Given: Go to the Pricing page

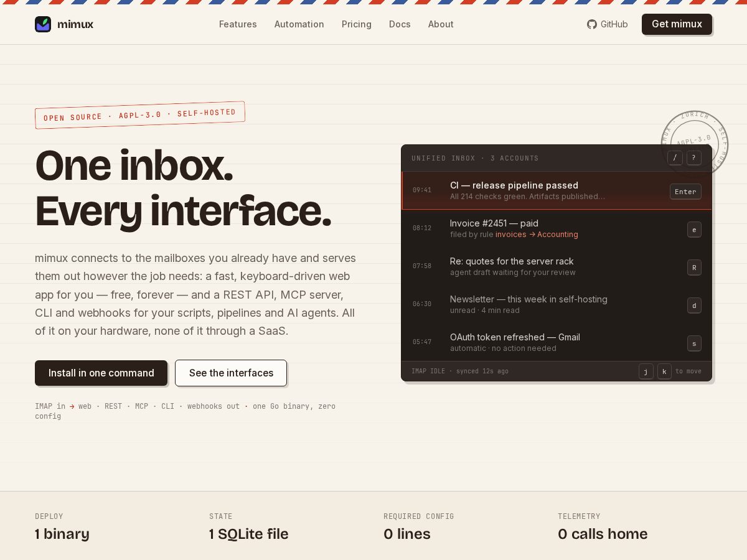Looking at the screenshot, I should [x=357, y=24].
